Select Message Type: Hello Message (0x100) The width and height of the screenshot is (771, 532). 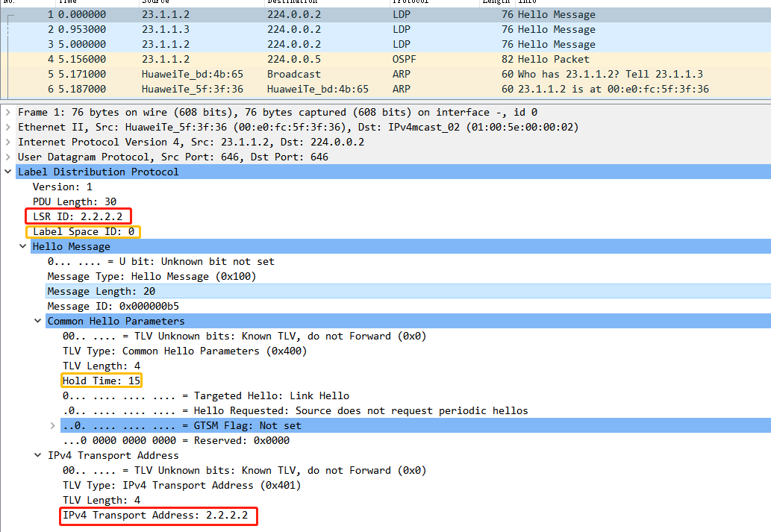click(152, 276)
